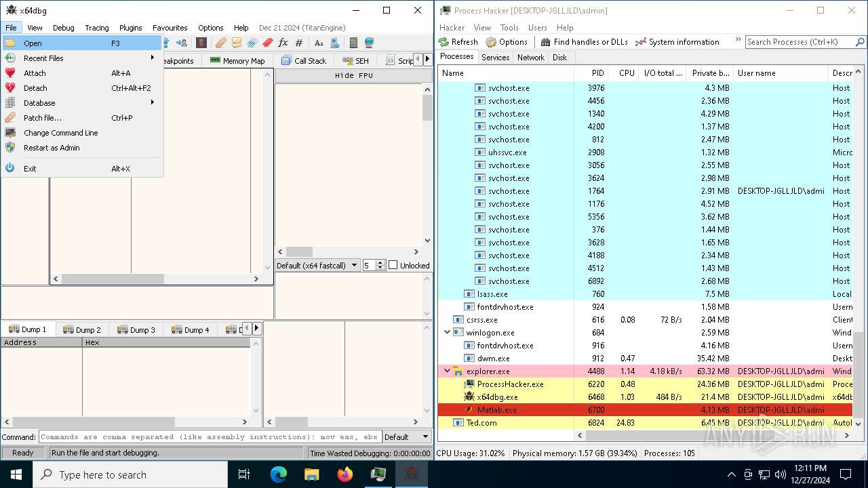
Task: Switch to the SEH tab
Action: (355, 61)
